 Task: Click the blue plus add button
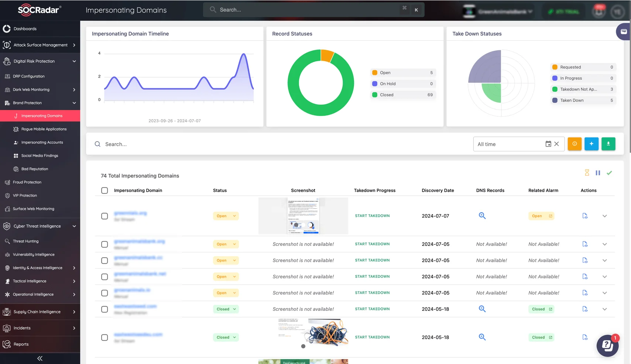point(591,144)
